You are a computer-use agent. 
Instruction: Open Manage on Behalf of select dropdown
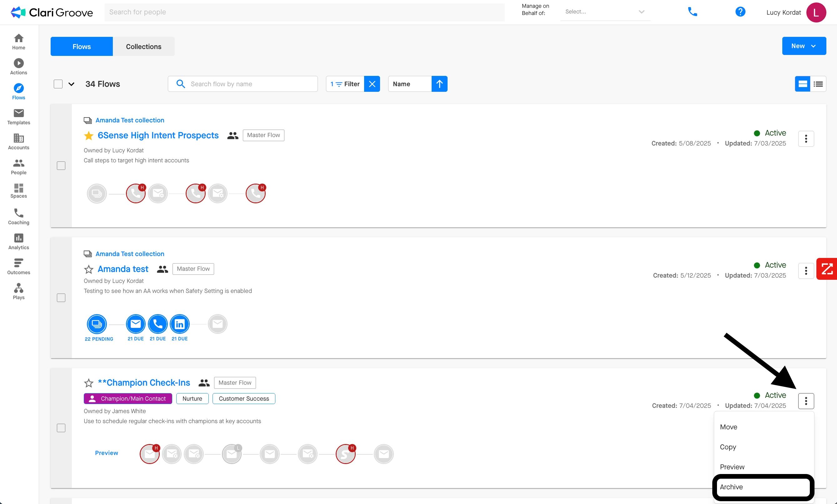point(605,12)
